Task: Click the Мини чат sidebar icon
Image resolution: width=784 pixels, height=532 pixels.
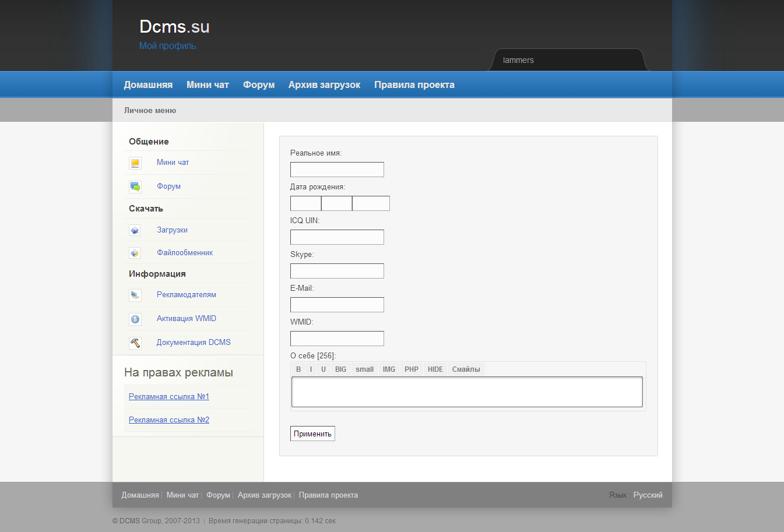Action: tap(135, 163)
